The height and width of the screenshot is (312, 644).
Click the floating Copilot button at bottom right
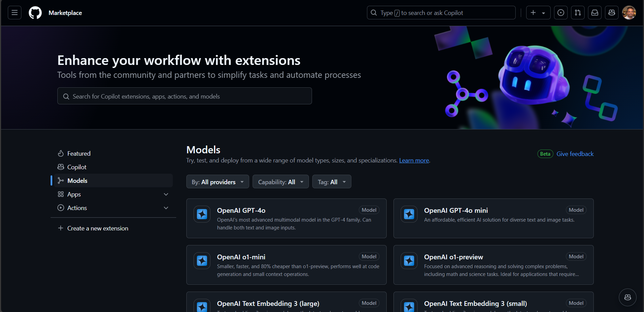point(628,297)
